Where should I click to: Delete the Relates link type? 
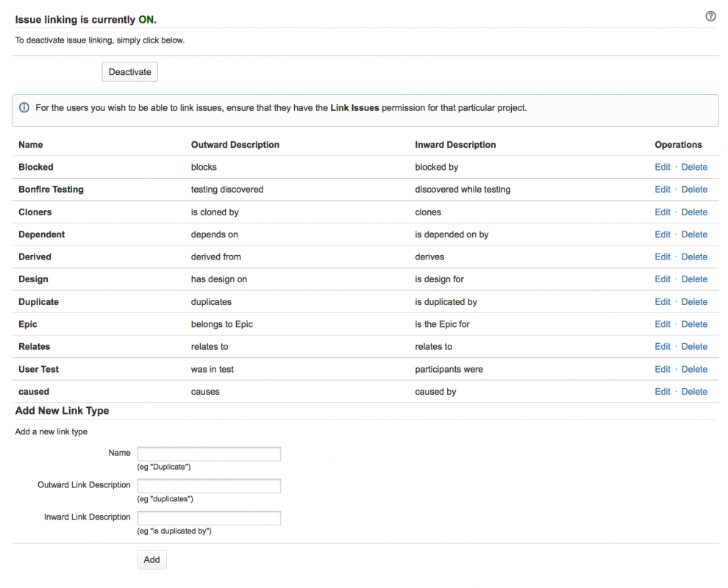click(x=694, y=347)
